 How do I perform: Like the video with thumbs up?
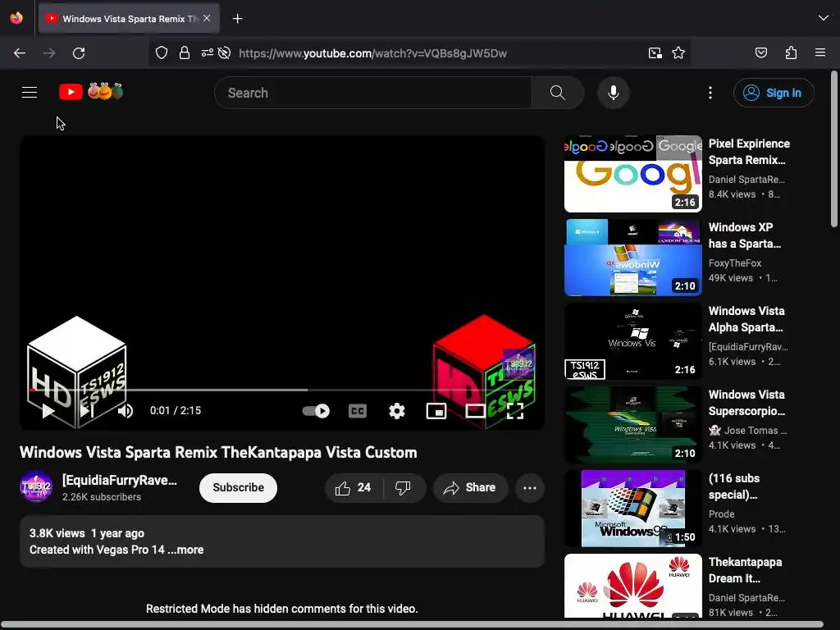pyautogui.click(x=354, y=487)
